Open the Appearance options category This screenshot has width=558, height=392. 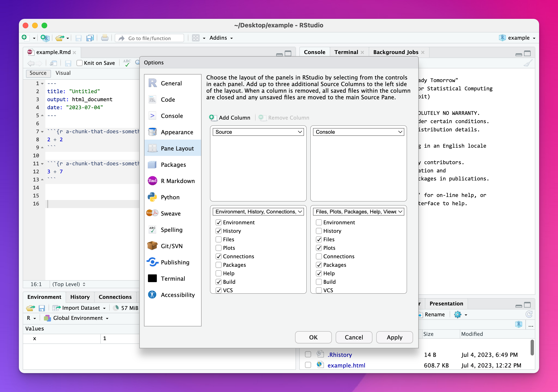(173, 132)
